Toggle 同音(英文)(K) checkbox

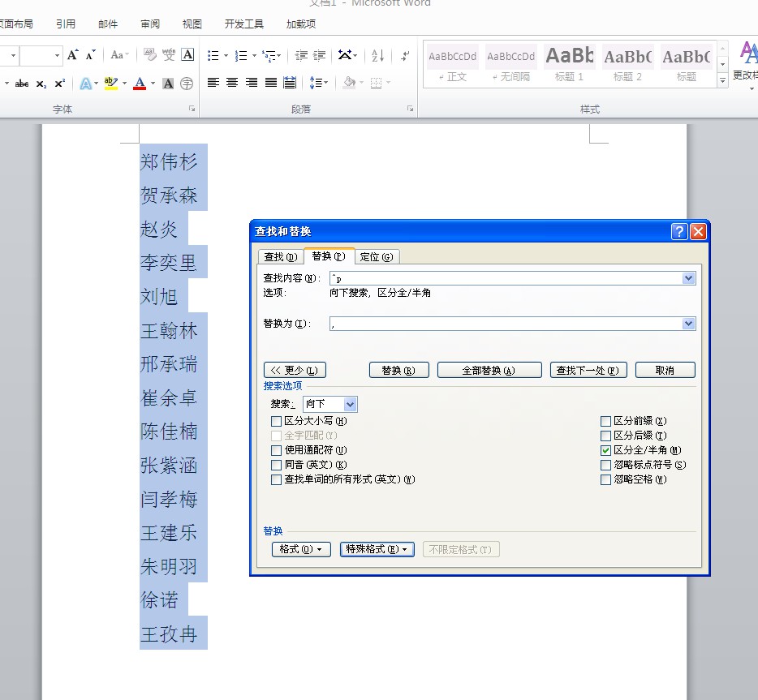pyautogui.click(x=276, y=465)
